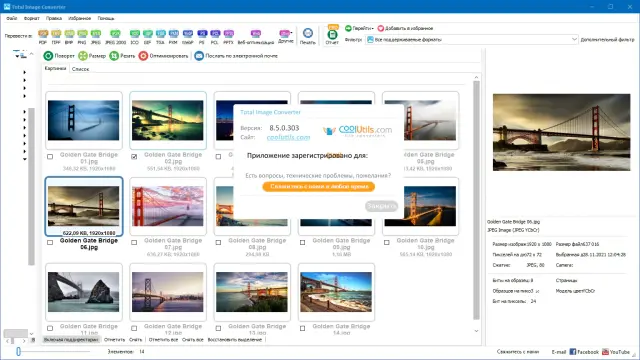Open the Другие formats dropdown
Screen dimensions: 640x360
[286, 36]
